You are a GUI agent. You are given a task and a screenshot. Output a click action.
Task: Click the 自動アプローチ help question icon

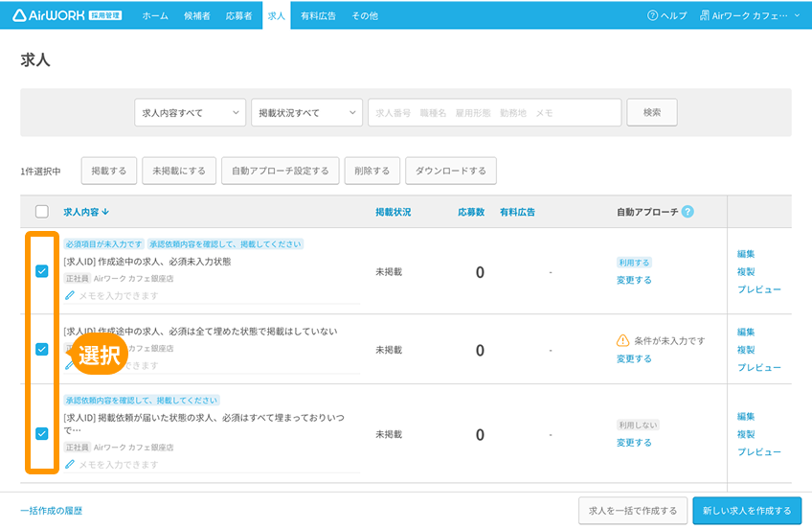pyautogui.click(x=688, y=212)
